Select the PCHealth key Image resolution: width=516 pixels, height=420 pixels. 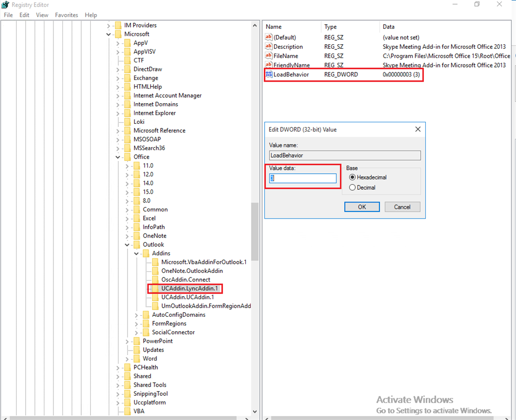[x=146, y=368]
